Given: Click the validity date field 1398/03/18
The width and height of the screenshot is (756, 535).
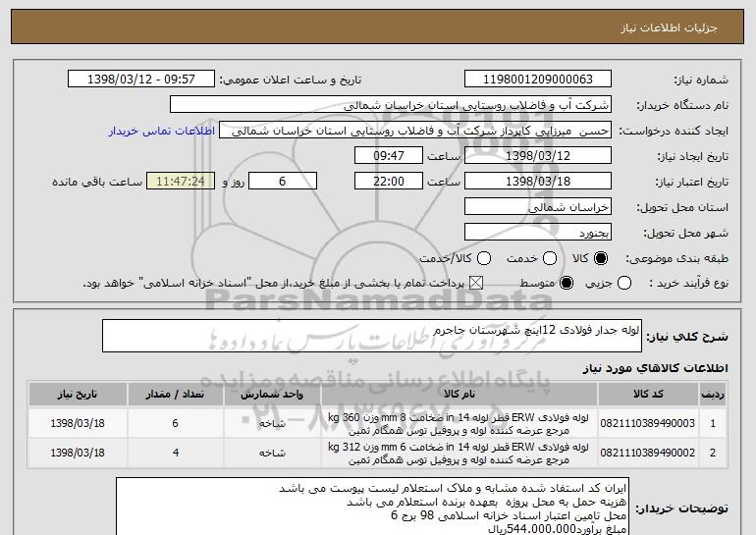Looking at the screenshot, I should (x=538, y=182).
